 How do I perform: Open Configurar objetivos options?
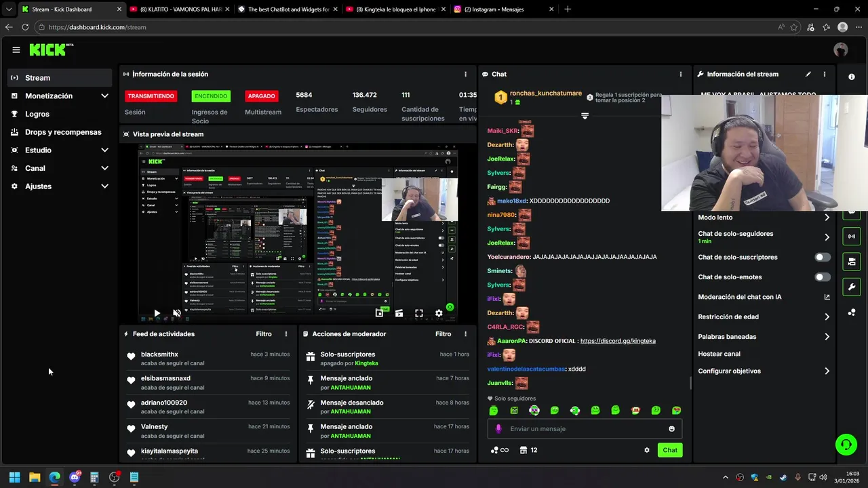[x=764, y=371]
